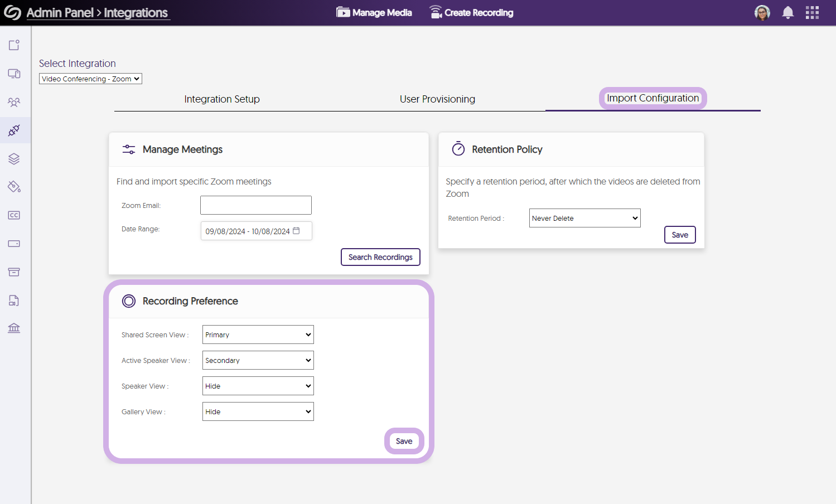Image resolution: width=836 pixels, height=504 pixels.
Task: Open the video file sidebar icon
Action: 14,301
